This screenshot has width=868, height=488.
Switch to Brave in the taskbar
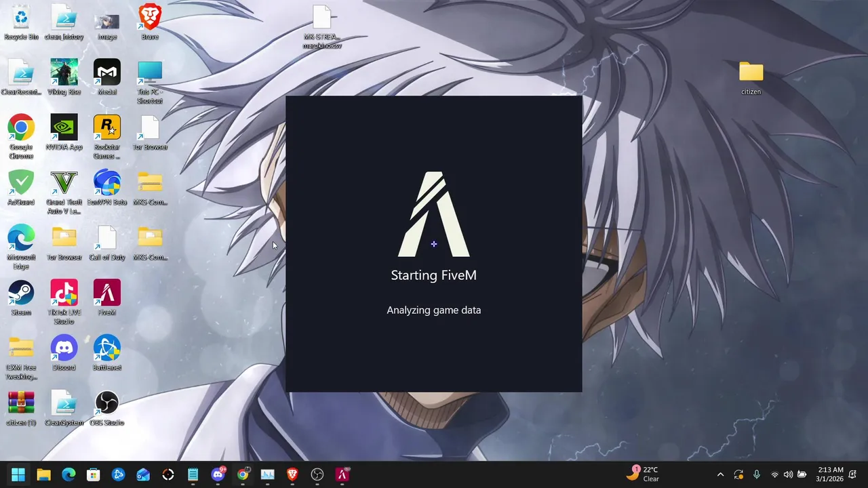292,474
